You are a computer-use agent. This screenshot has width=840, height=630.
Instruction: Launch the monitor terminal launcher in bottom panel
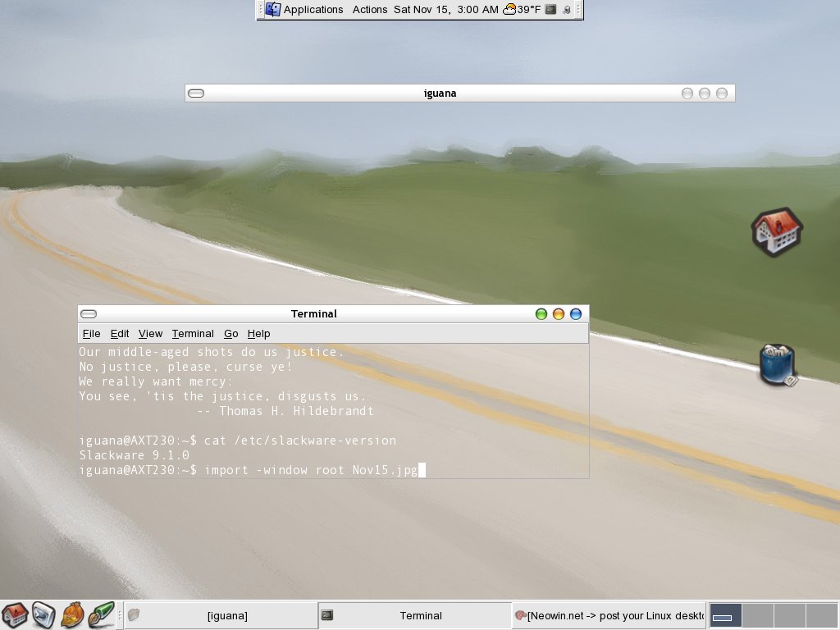[x=43, y=615]
